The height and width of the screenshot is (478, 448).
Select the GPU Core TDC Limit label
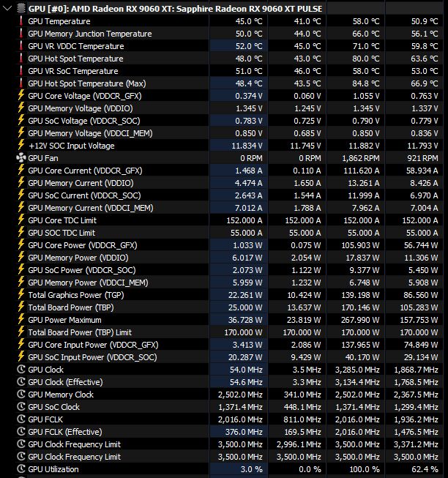coord(62,220)
